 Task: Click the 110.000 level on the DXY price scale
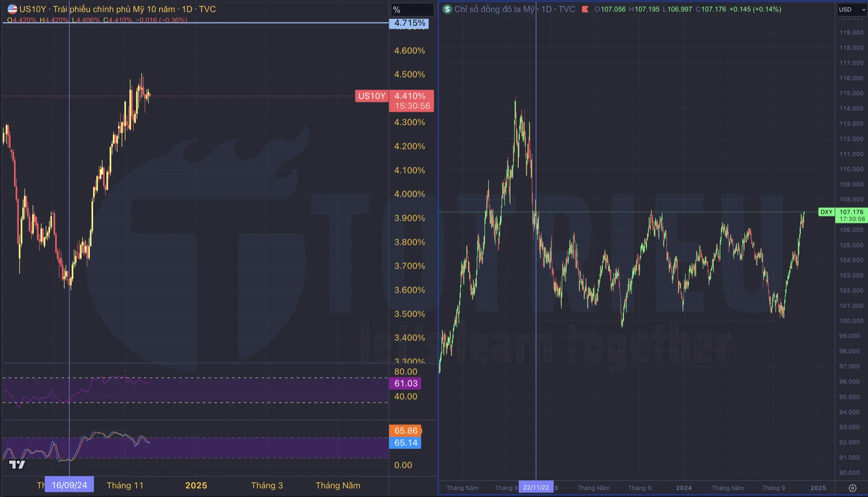coord(852,169)
